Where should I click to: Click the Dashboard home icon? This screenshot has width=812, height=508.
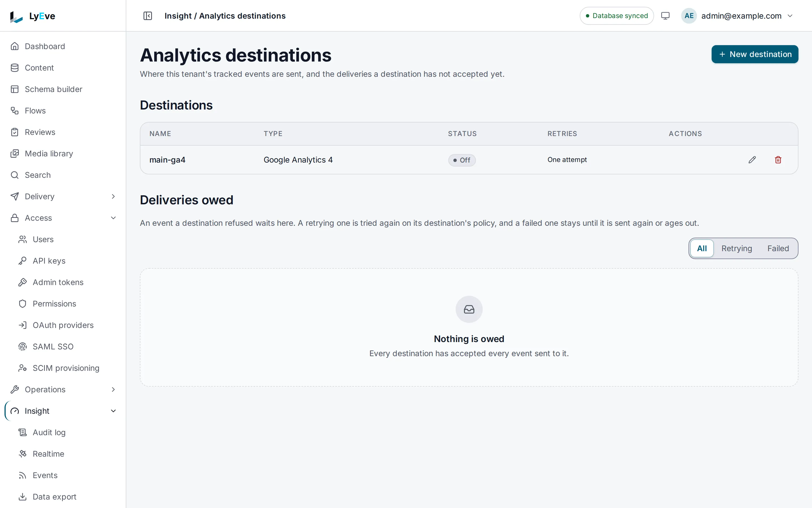[x=15, y=46]
